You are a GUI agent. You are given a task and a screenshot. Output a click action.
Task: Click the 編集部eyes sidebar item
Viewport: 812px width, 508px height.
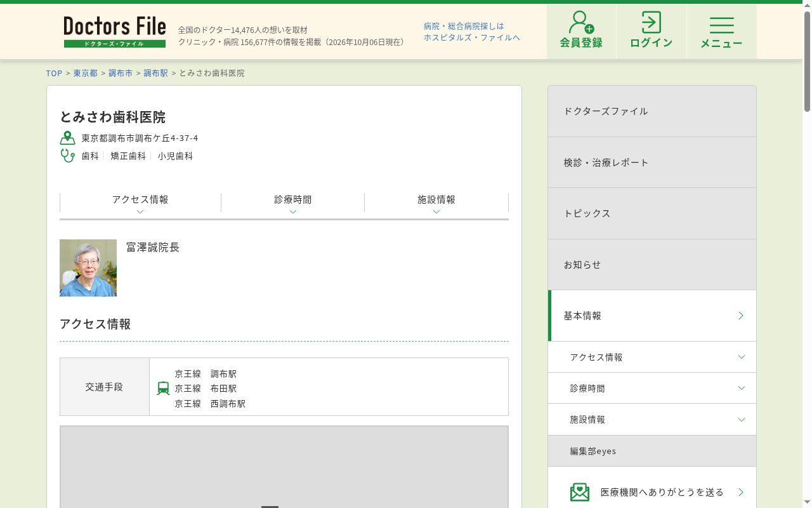[x=652, y=451]
